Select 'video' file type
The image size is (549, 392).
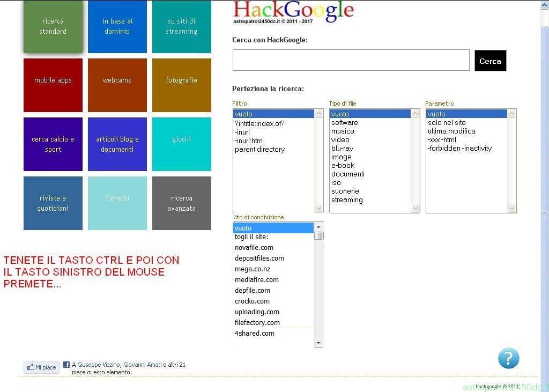click(370, 139)
